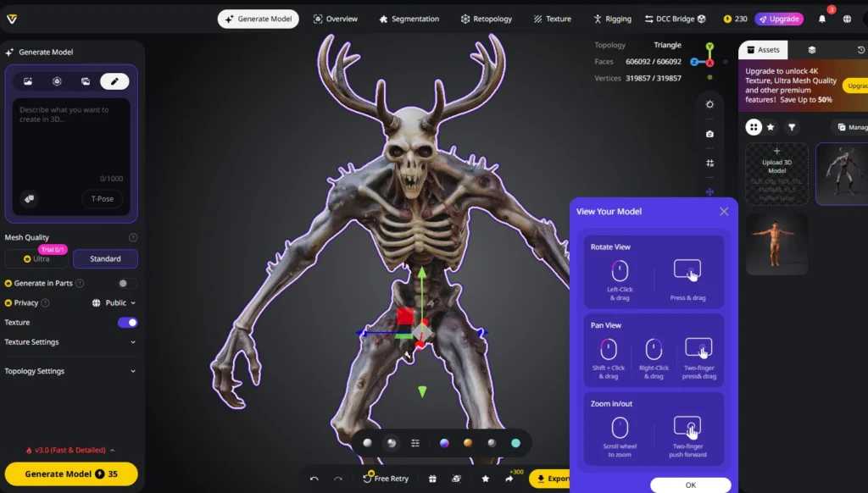This screenshot has height=493, width=868.
Task: Click the image-to-3D input icon
Action: 28,81
